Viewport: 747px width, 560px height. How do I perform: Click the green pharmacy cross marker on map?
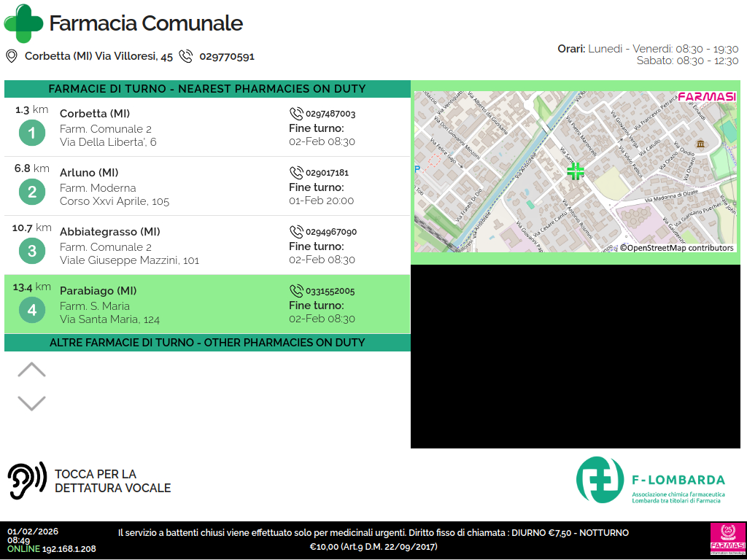point(576,171)
